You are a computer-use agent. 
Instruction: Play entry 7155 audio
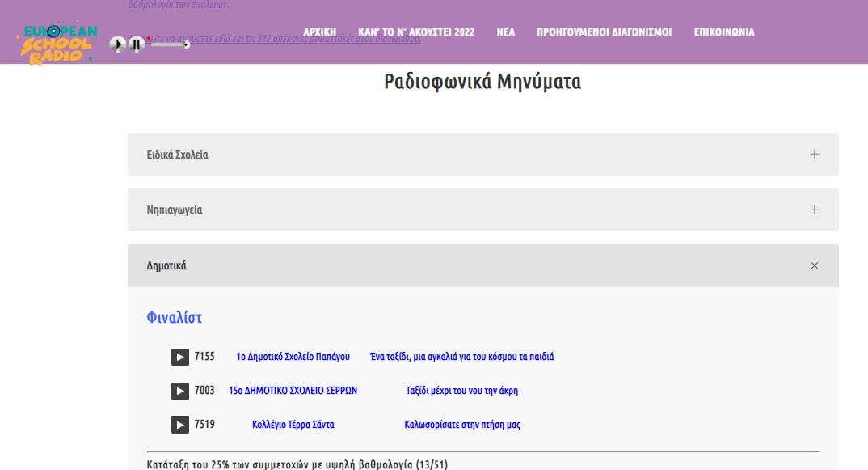click(x=179, y=357)
